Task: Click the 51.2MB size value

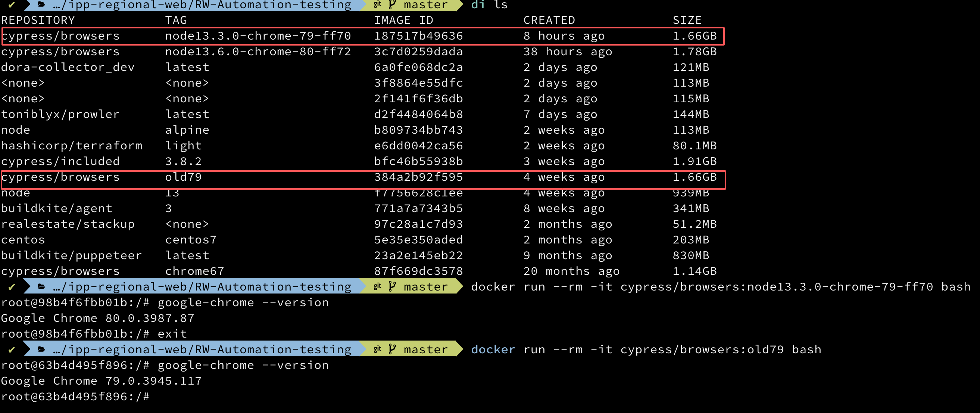Action: coord(695,224)
